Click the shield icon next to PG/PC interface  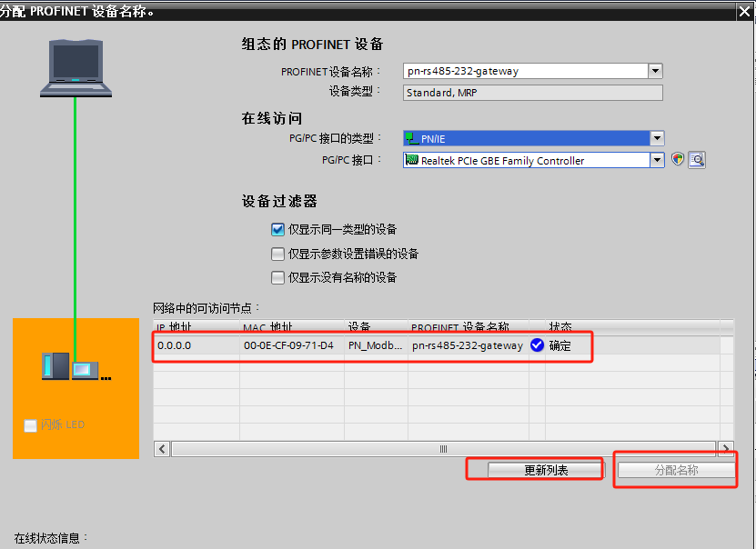coord(678,159)
